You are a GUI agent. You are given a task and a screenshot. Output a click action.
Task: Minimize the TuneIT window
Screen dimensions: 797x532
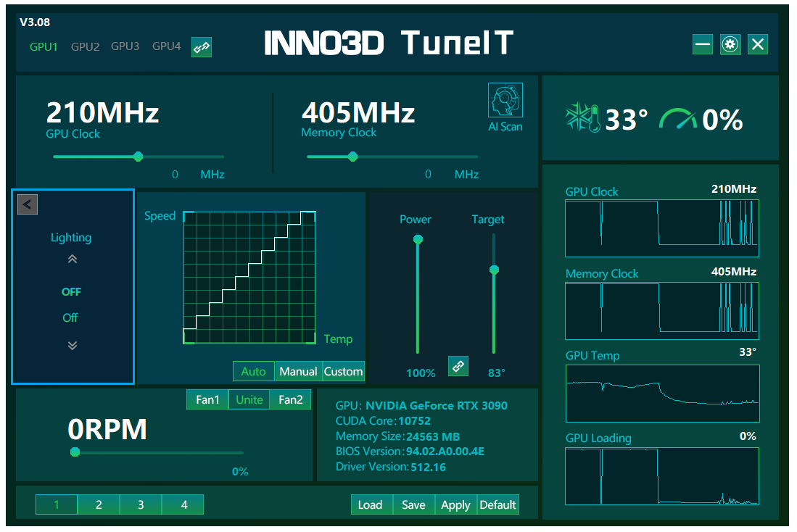point(703,45)
